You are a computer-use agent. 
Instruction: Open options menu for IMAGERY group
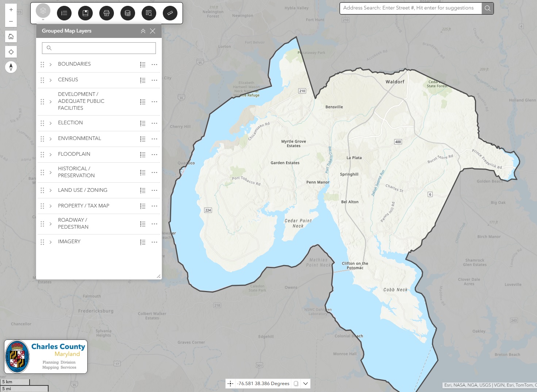[x=154, y=242]
